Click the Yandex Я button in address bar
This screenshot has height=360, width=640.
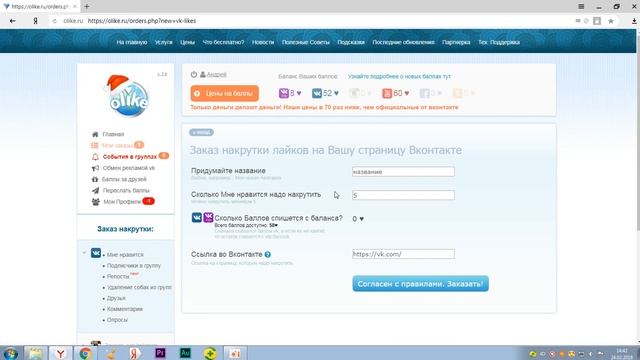click(x=36, y=21)
